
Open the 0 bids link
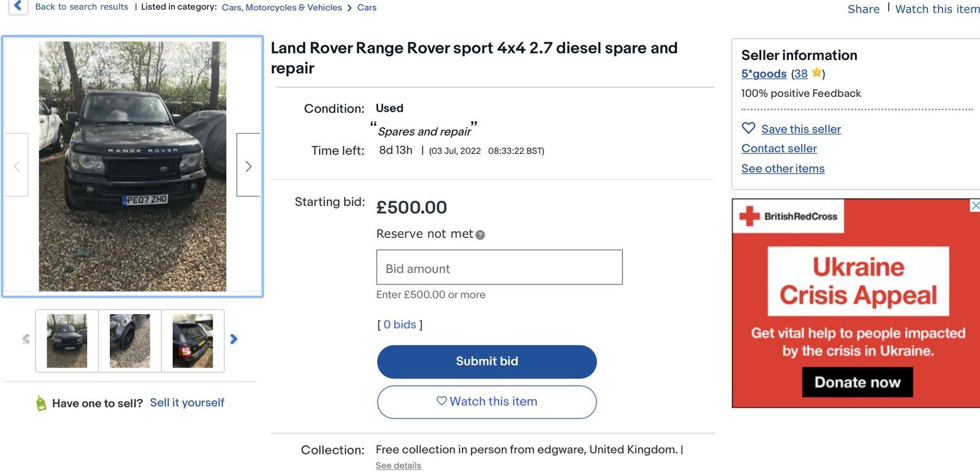point(400,324)
